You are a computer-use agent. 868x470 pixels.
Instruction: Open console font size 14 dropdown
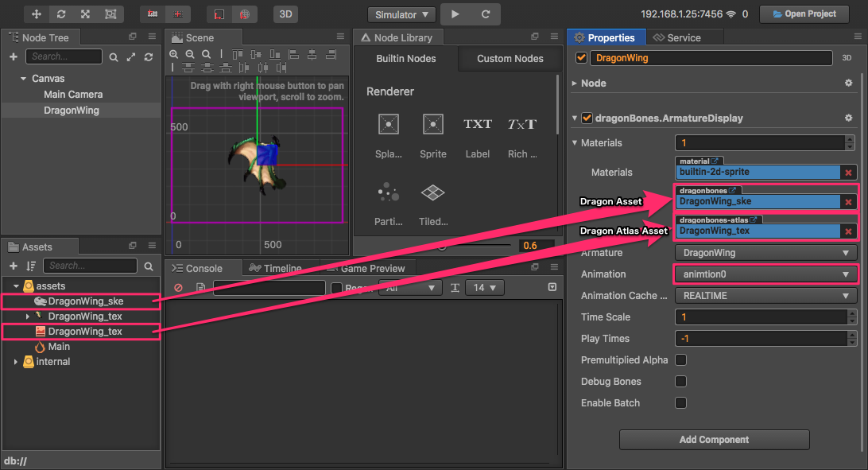(485, 288)
